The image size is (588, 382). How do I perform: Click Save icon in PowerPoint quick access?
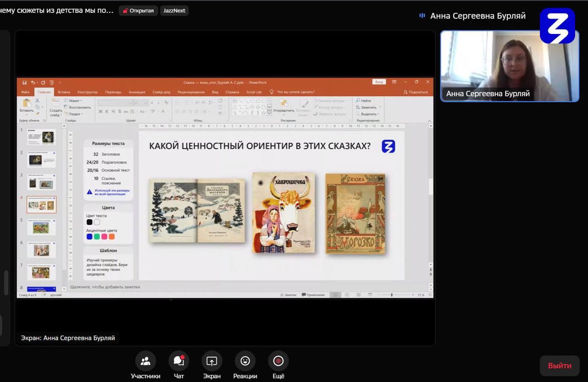[24, 82]
